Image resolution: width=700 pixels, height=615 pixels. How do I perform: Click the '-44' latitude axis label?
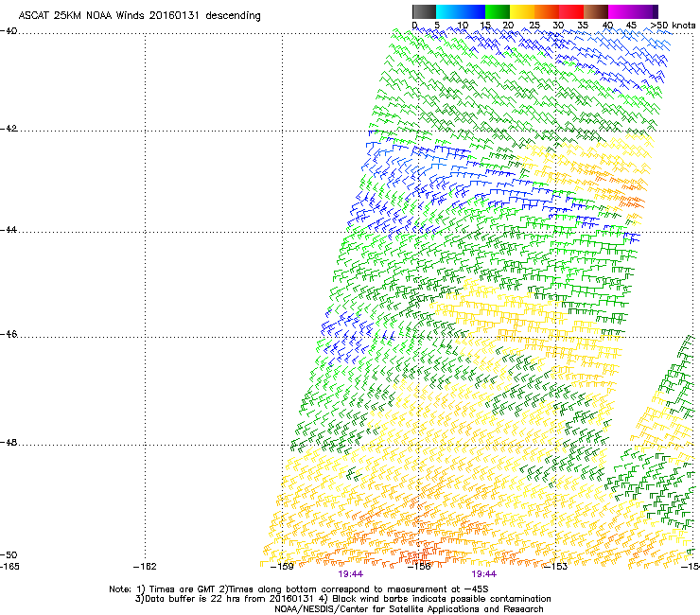click(x=9, y=230)
